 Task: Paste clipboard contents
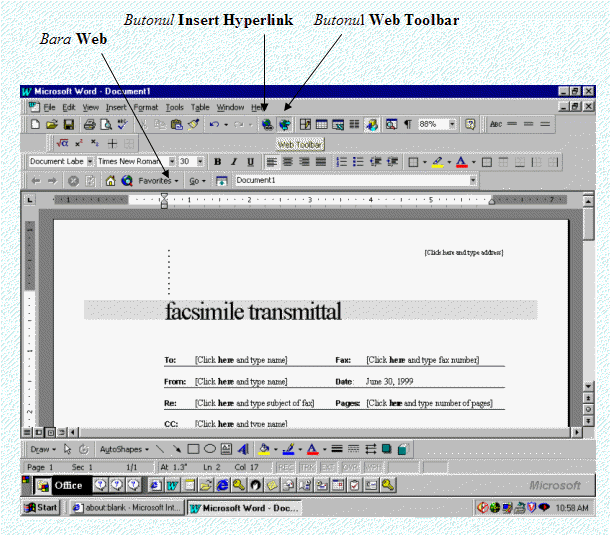(177, 125)
